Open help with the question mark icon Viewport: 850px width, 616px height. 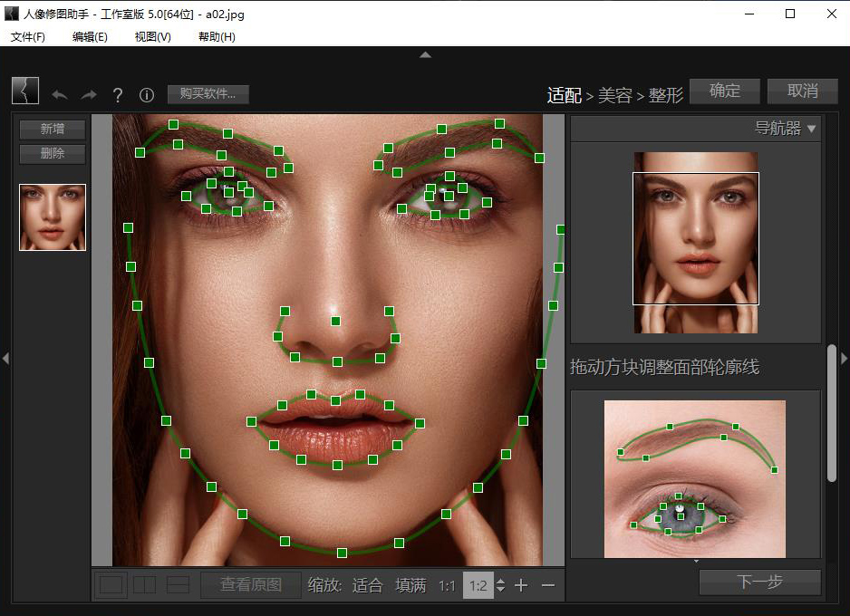118,95
